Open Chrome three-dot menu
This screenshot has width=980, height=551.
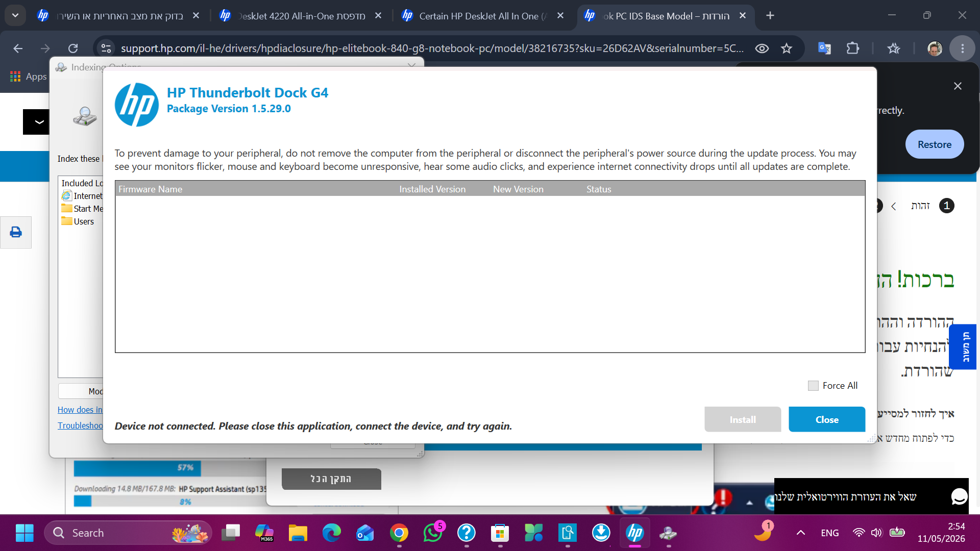click(x=962, y=48)
